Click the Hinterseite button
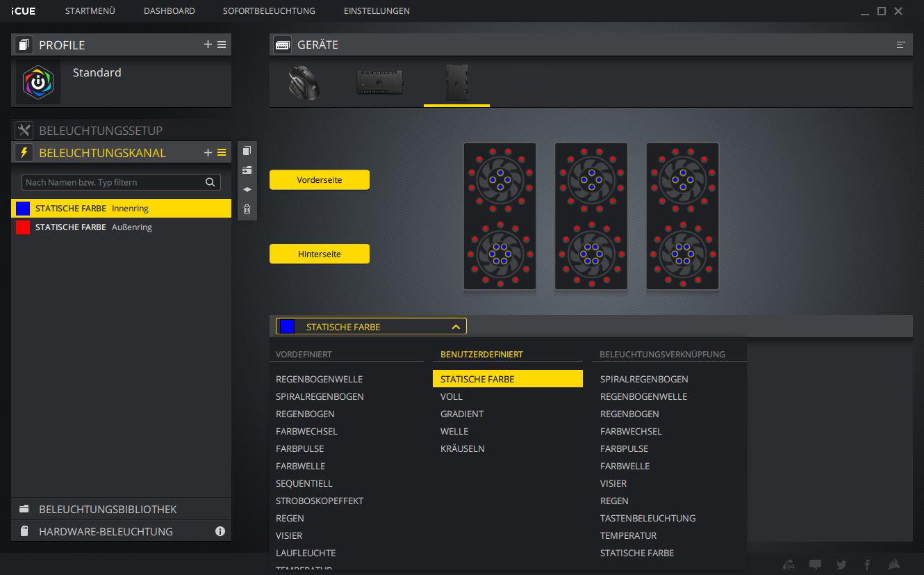The height and width of the screenshot is (575, 924). click(319, 254)
